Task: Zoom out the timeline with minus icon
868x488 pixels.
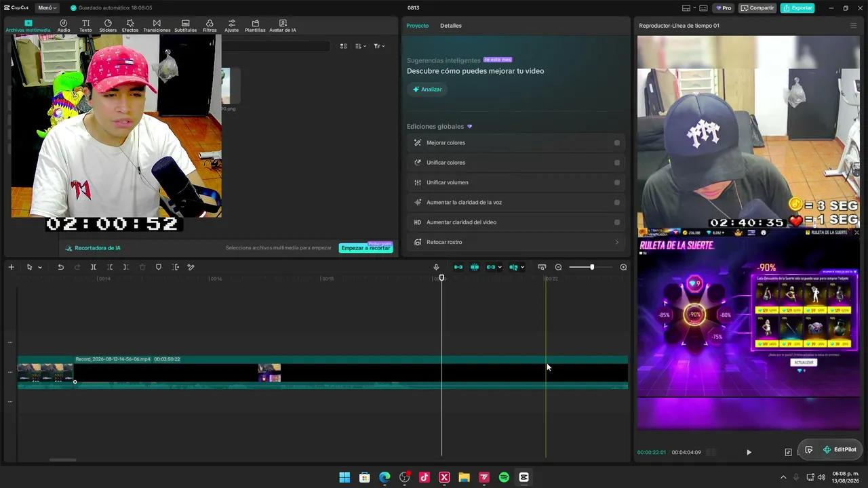Action: (x=558, y=267)
